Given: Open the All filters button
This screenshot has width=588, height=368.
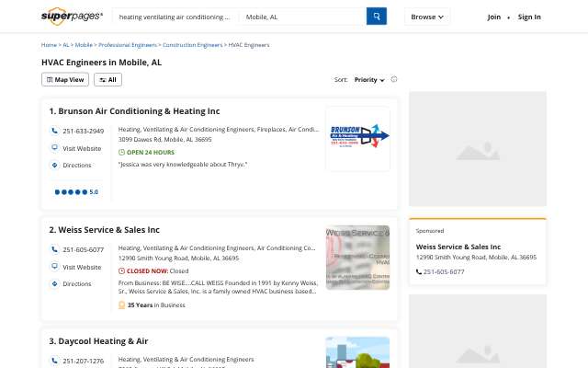Looking at the screenshot, I should pos(108,80).
